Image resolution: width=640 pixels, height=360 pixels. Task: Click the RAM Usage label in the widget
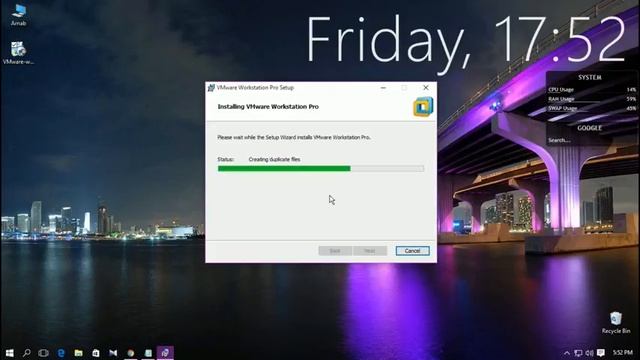point(561,99)
